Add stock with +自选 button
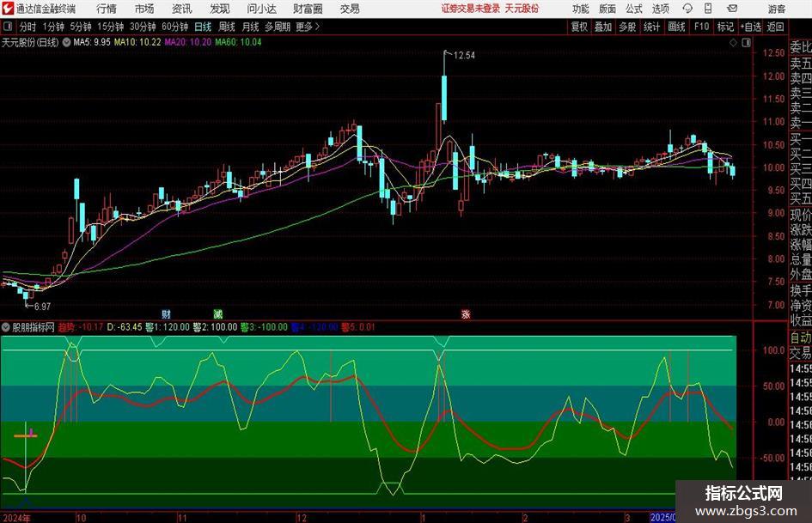The width and height of the screenshot is (812, 523). click(x=750, y=27)
